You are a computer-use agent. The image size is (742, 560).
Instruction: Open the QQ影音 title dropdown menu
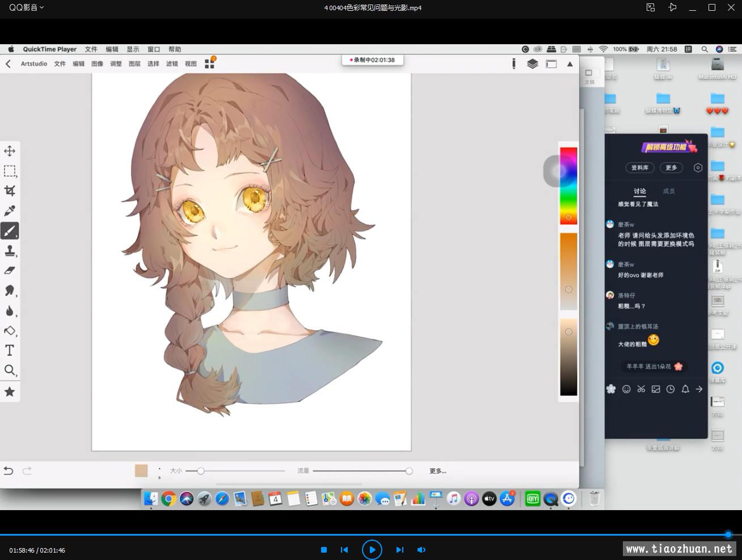[x=26, y=7]
